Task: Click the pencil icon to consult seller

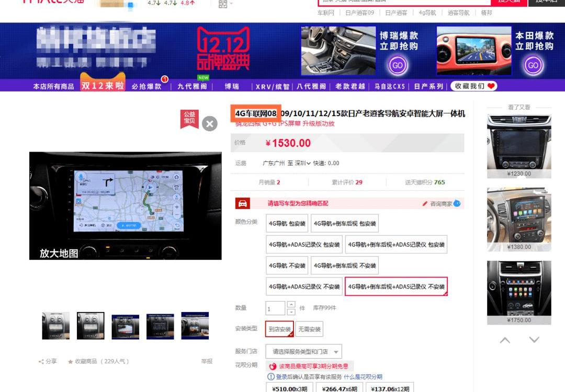Action: pos(425,203)
